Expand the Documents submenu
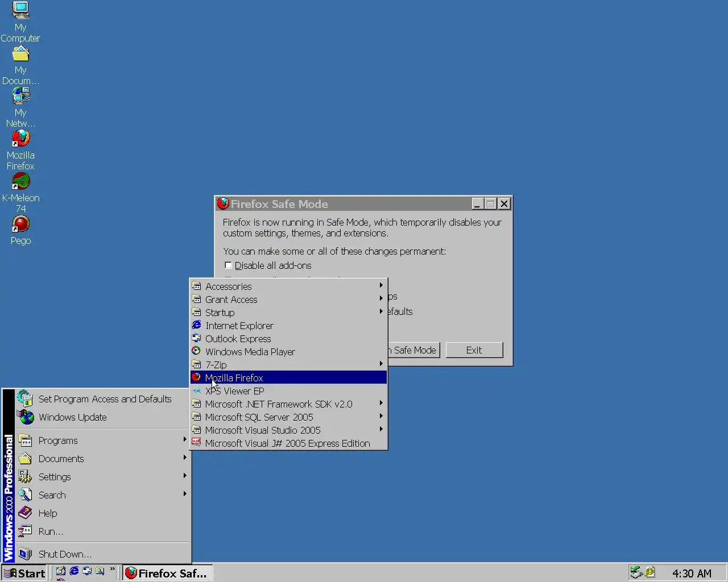728x582 pixels. point(103,459)
